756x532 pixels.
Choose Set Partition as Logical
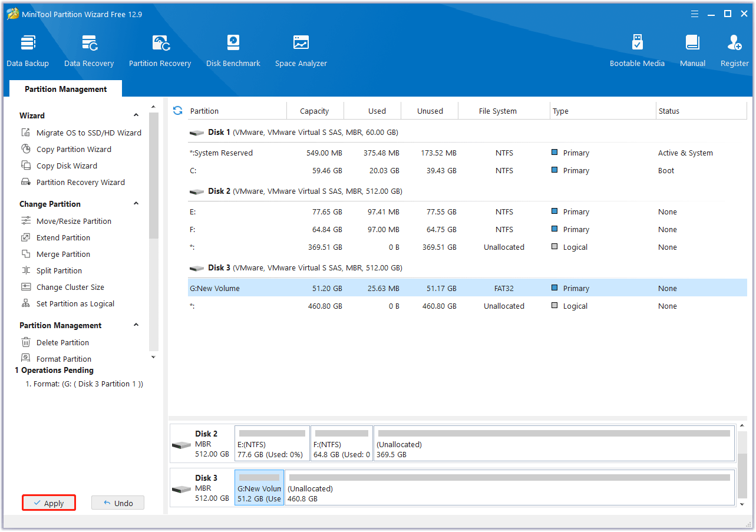click(68, 303)
